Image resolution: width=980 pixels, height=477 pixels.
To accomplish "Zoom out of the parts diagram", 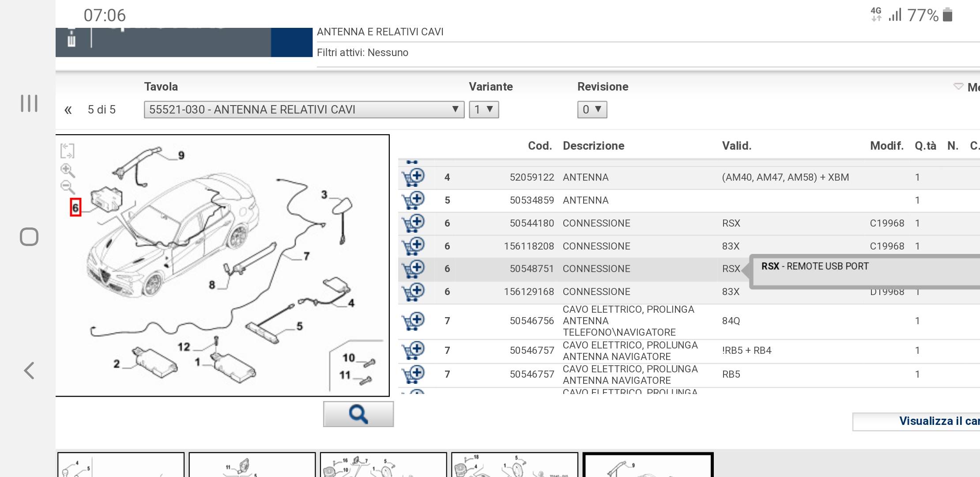I will pyautogui.click(x=67, y=187).
